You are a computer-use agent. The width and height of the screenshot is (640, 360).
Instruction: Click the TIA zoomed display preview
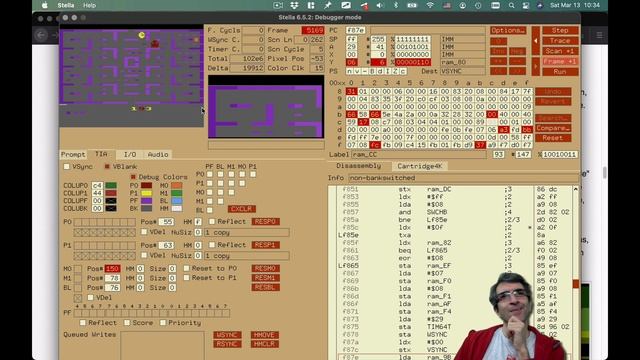pos(266,108)
